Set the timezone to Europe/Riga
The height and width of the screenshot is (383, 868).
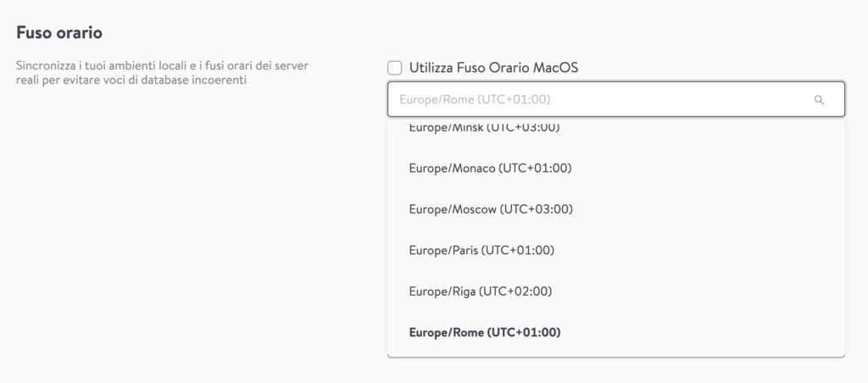point(616,291)
